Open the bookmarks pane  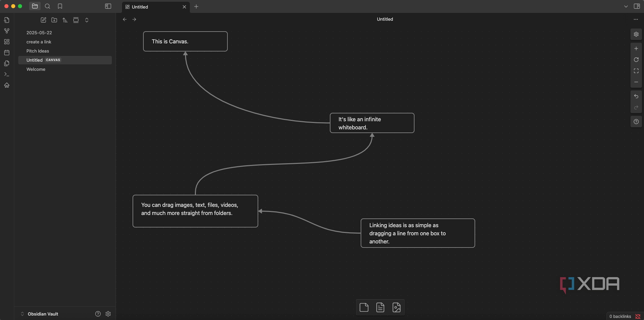click(60, 6)
